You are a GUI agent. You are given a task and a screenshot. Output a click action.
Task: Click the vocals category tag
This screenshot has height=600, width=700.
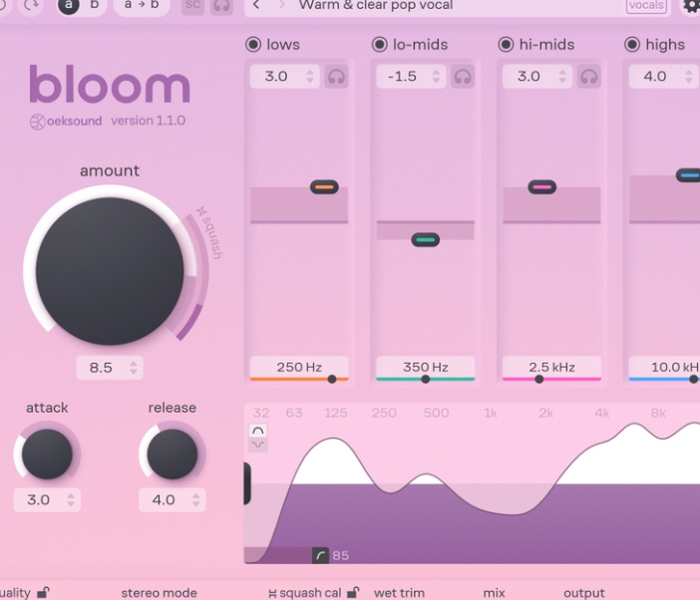[646, 6]
